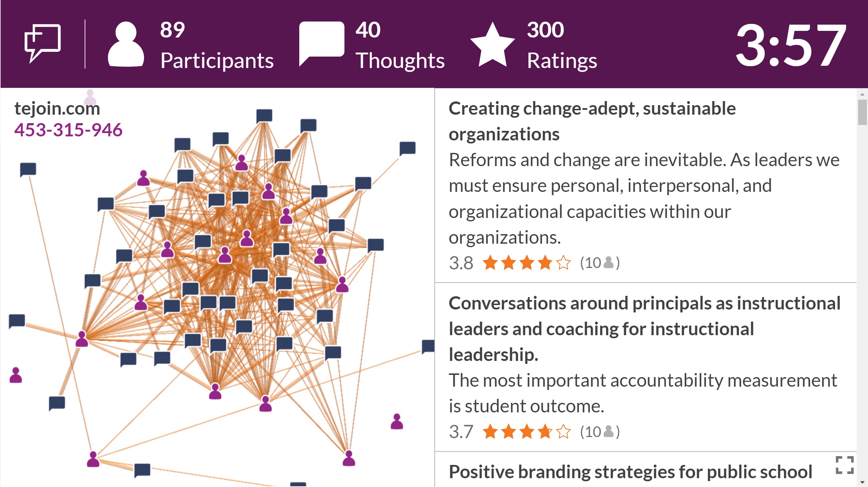This screenshot has width=868, height=487.
Task: Open the 'Conversations around principals' thought
Action: pyautogui.click(x=644, y=329)
